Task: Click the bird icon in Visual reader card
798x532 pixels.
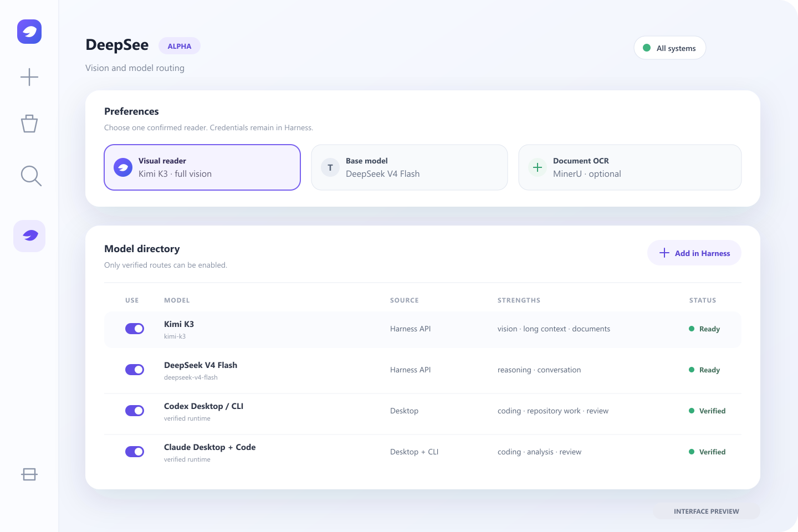Action: [123, 167]
